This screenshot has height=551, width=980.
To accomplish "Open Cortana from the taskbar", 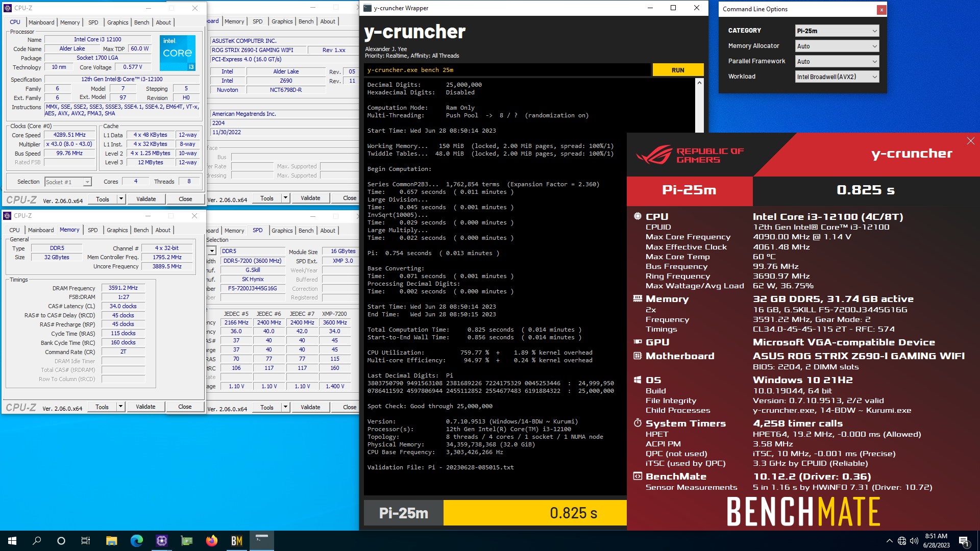I will coord(61,541).
